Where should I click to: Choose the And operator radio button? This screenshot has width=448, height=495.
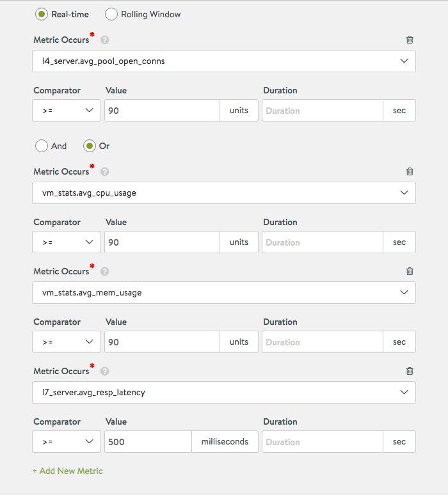pos(42,146)
